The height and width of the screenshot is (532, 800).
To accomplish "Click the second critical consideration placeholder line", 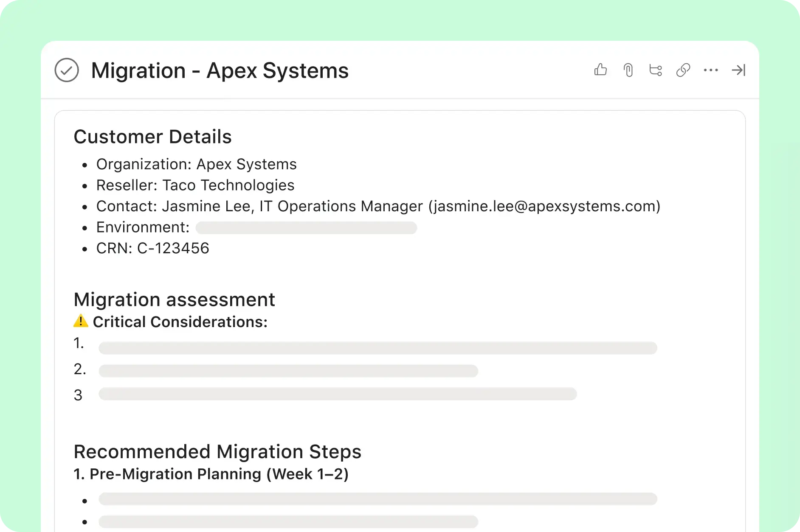I will pos(288,371).
